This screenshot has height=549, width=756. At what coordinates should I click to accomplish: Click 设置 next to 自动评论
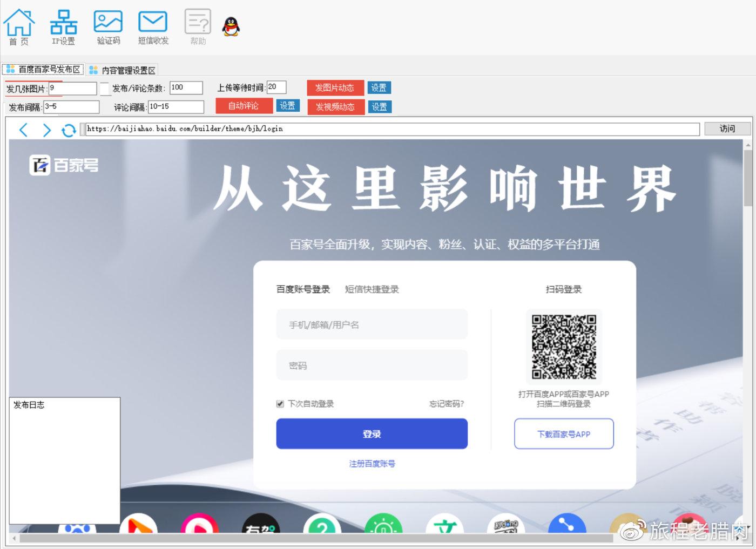pyautogui.click(x=288, y=106)
